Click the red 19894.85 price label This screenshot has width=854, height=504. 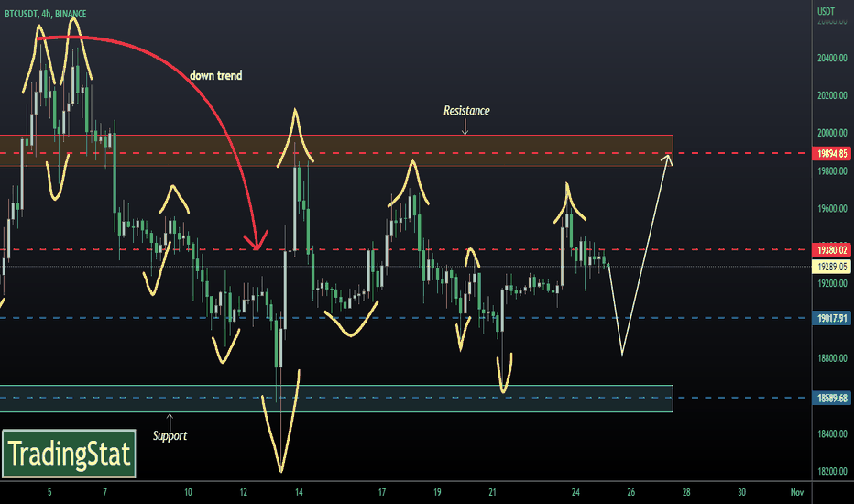click(831, 154)
